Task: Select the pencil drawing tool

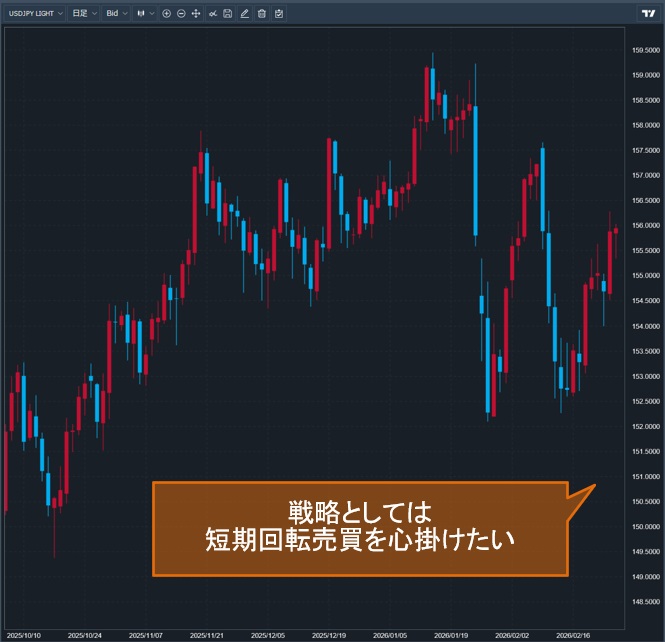Action: click(x=245, y=14)
